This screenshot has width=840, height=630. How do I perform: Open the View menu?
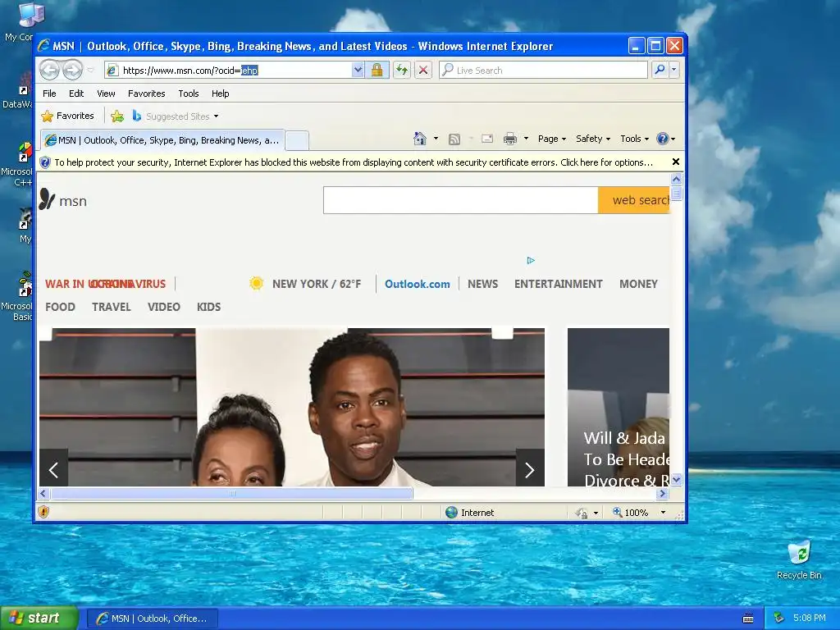pos(106,94)
